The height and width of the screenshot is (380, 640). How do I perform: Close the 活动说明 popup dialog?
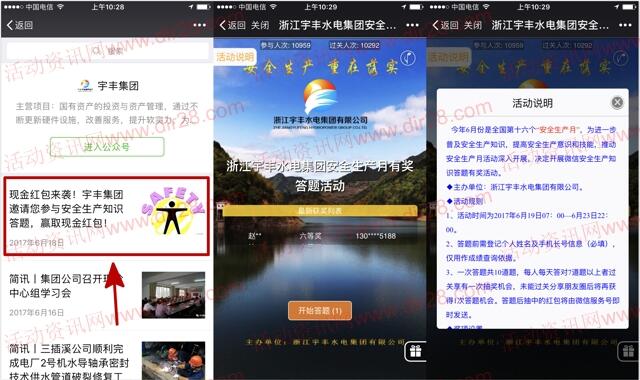click(617, 102)
